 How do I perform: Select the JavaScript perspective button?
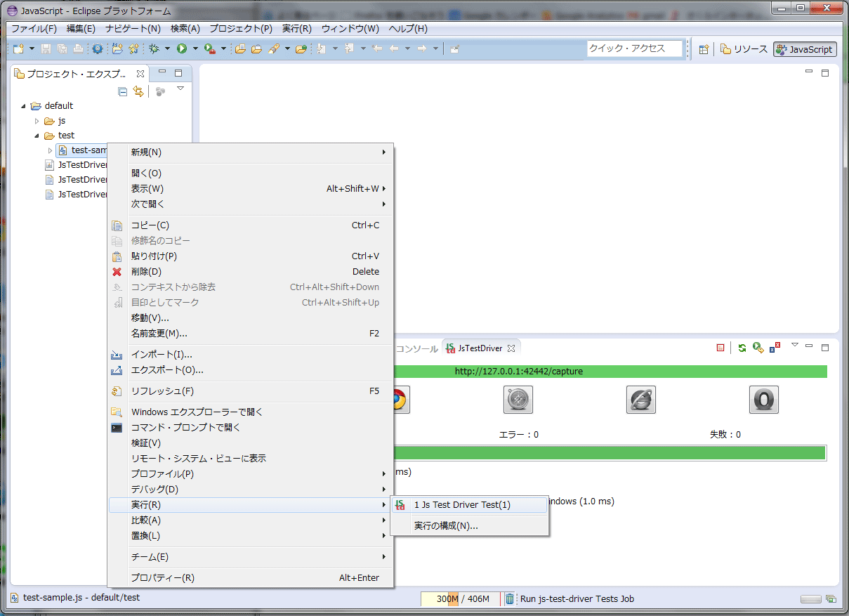[x=805, y=49]
